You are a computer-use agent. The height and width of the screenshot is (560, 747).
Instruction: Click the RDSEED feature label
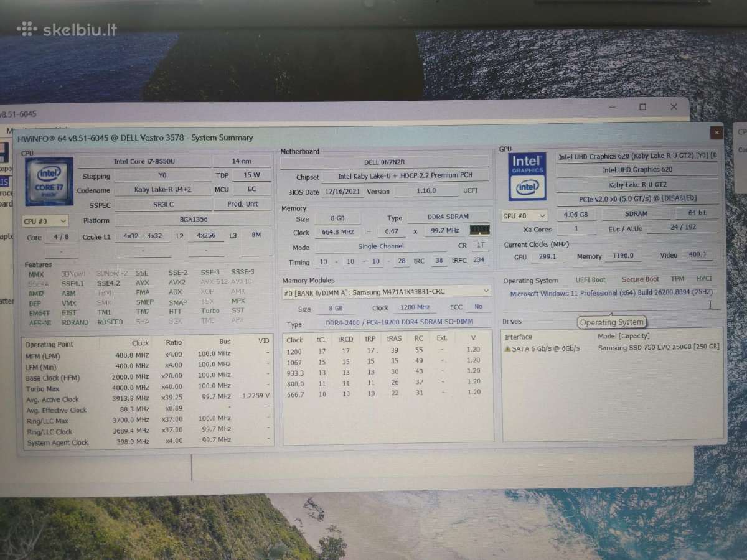tap(111, 322)
